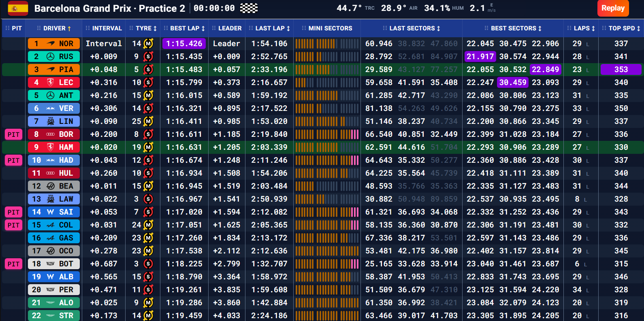Click the Replay button
644x321 pixels.
[x=613, y=8]
